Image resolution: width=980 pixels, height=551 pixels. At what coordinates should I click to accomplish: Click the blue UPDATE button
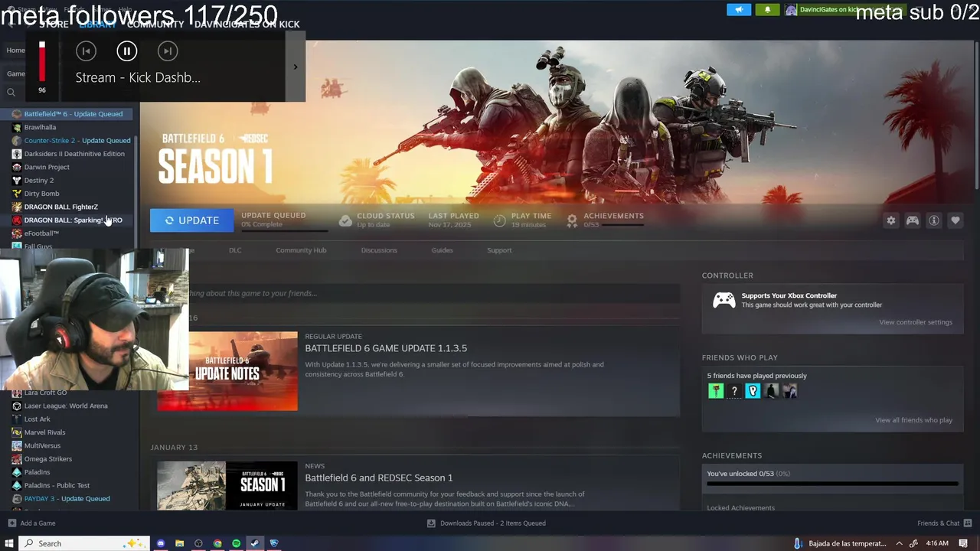(x=191, y=220)
